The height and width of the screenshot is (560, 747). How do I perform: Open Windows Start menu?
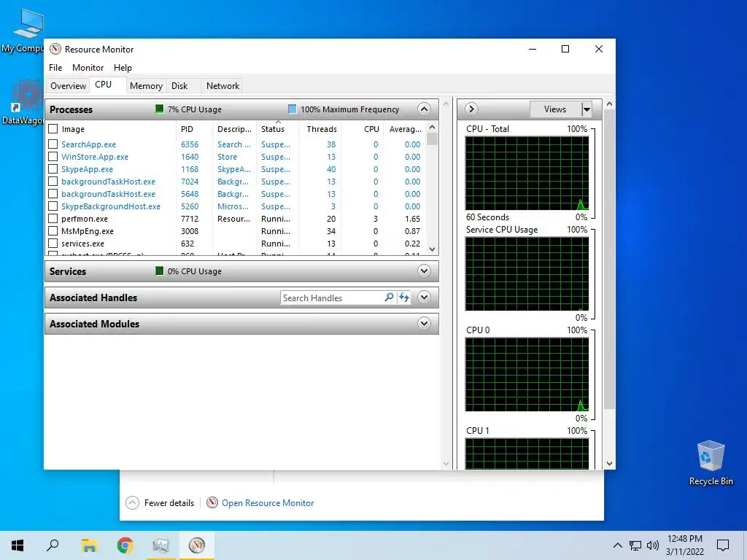pos(18,545)
